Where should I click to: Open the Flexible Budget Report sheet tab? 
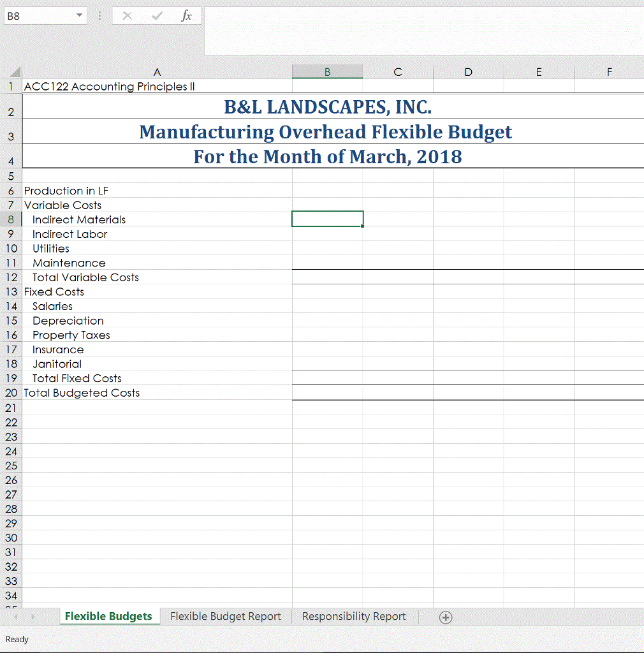coord(226,617)
